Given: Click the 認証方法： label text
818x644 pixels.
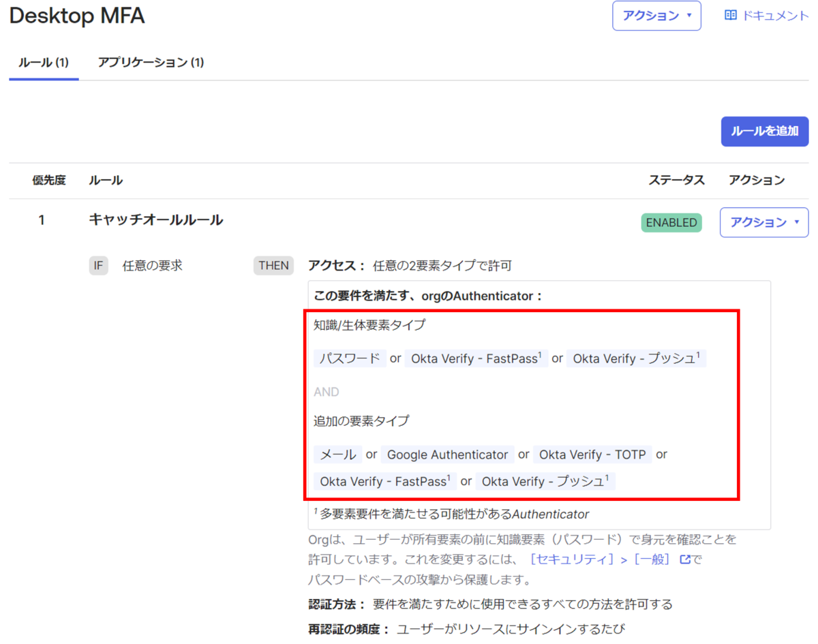Looking at the screenshot, I should pos(337,604).
